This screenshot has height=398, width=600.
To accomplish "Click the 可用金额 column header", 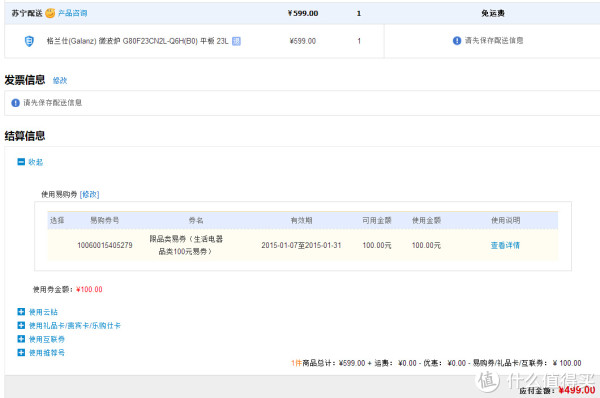I will 377,220.
